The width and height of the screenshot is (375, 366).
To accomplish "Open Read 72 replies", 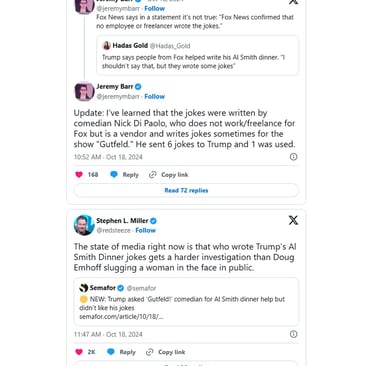I will click(186, 190).
